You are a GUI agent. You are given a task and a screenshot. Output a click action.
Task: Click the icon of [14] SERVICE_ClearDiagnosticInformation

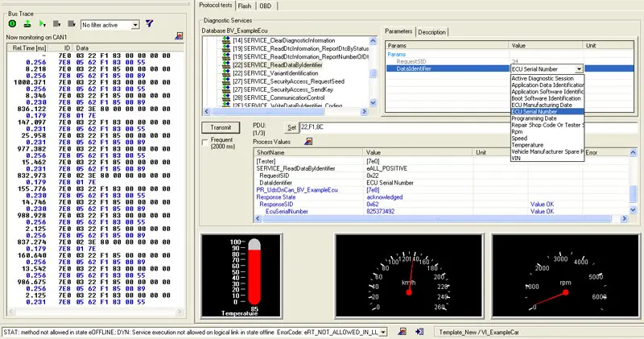point(226,40)
